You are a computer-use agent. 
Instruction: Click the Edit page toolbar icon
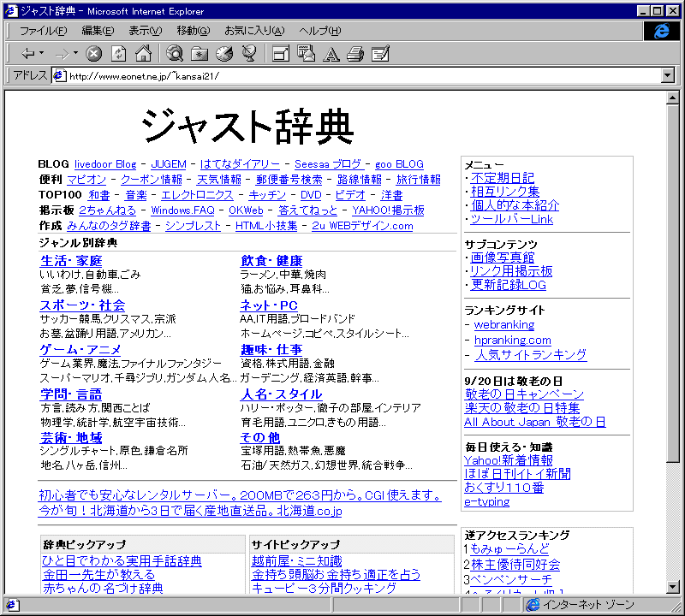pos(380,54)
